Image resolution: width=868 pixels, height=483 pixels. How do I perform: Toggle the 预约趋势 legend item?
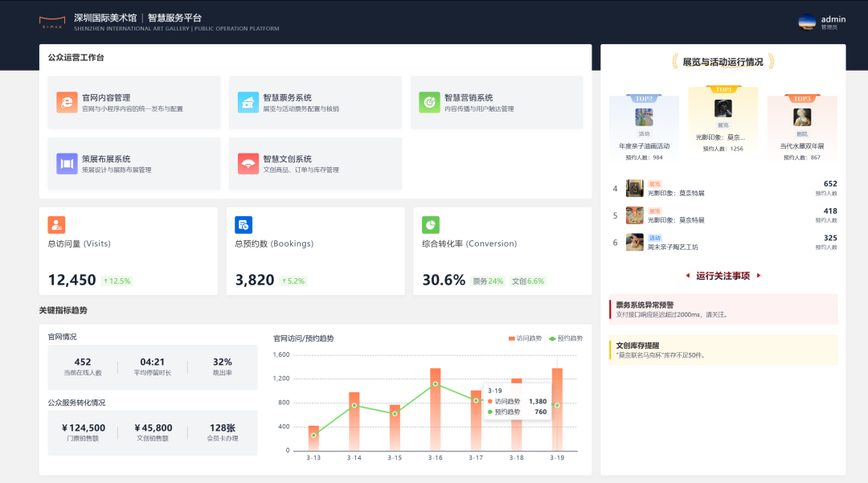point(566,338)
